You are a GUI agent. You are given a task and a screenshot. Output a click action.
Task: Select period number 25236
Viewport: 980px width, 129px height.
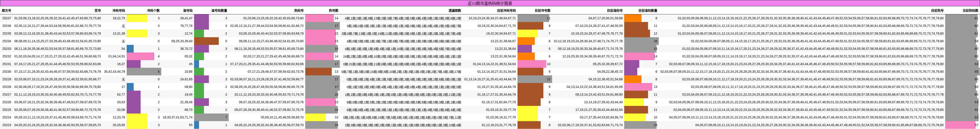tap(7, 26)
